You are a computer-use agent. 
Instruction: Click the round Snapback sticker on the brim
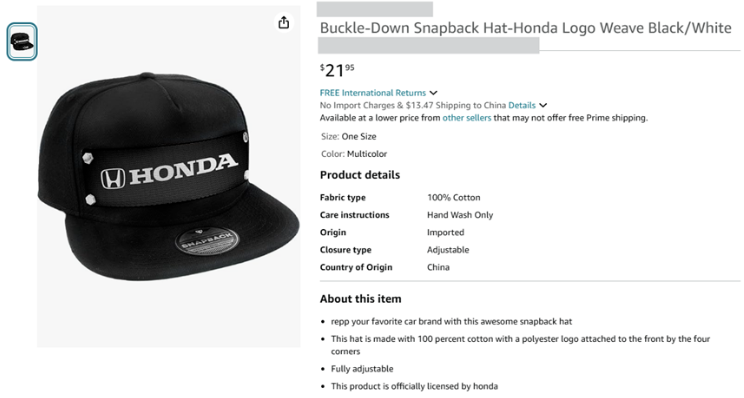tap(207, 241)
